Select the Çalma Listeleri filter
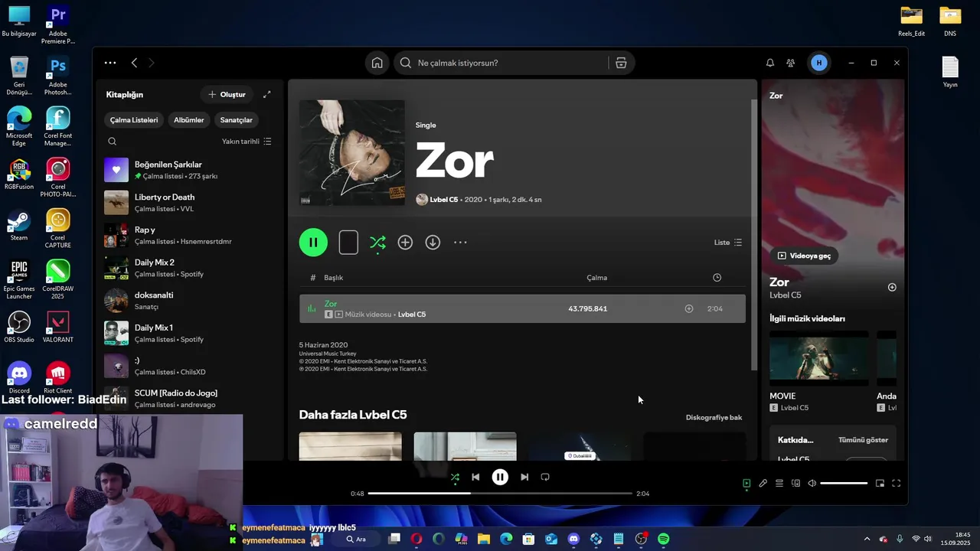Viewport: 980px width, 551px height. 134,120
